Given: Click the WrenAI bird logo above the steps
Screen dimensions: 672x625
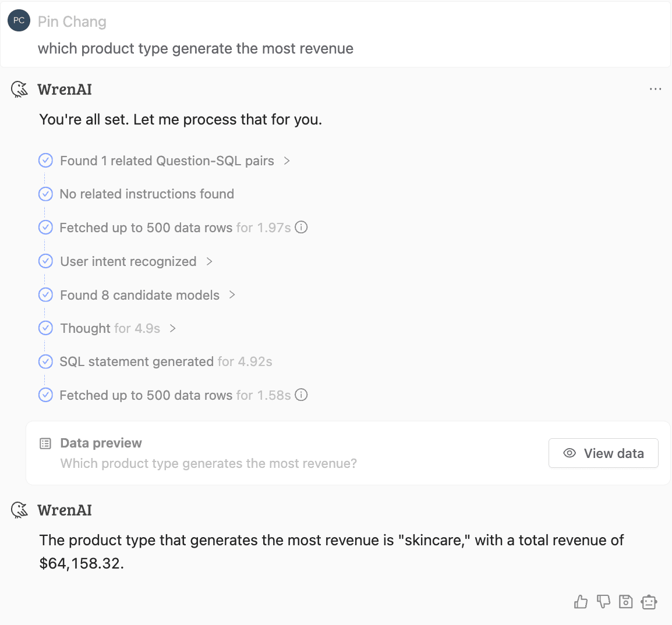Looking at the screenshot, I should pyautogui.click(x=20, y=89).
